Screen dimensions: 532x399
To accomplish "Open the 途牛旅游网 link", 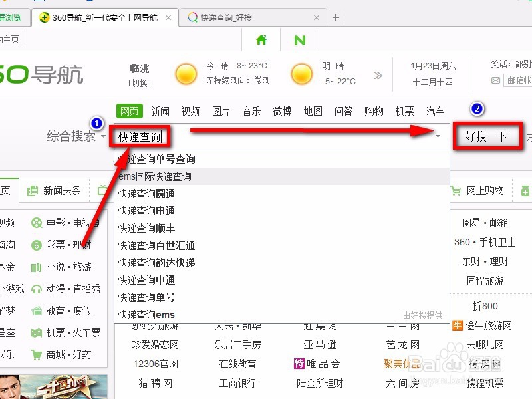I will 488,325.
